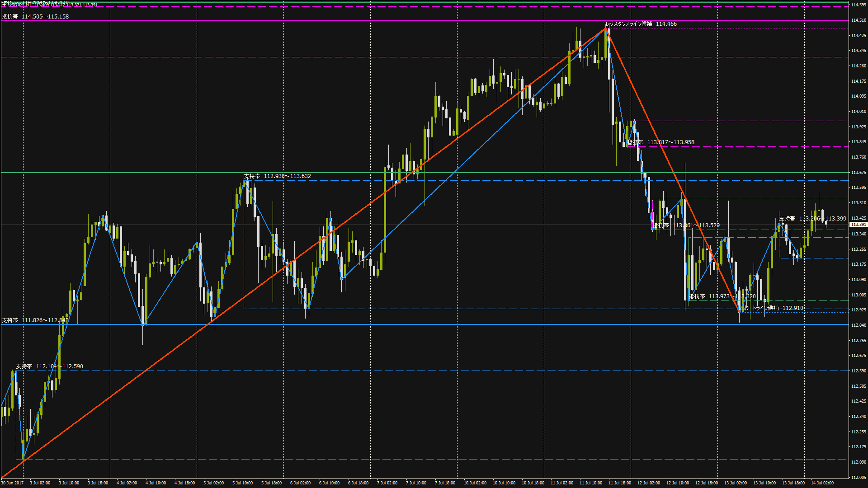The height and width of the screenshot is (488, 868).
Task: Click the 13 Jul 10:00 time label
Action: click(764, 483)
